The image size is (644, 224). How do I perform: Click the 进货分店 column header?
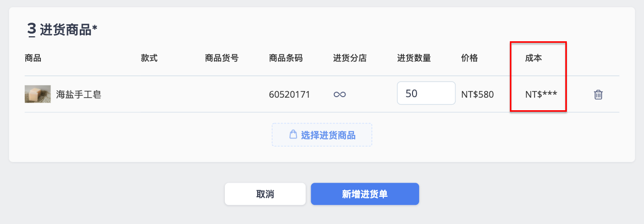[x=350, y=58]
